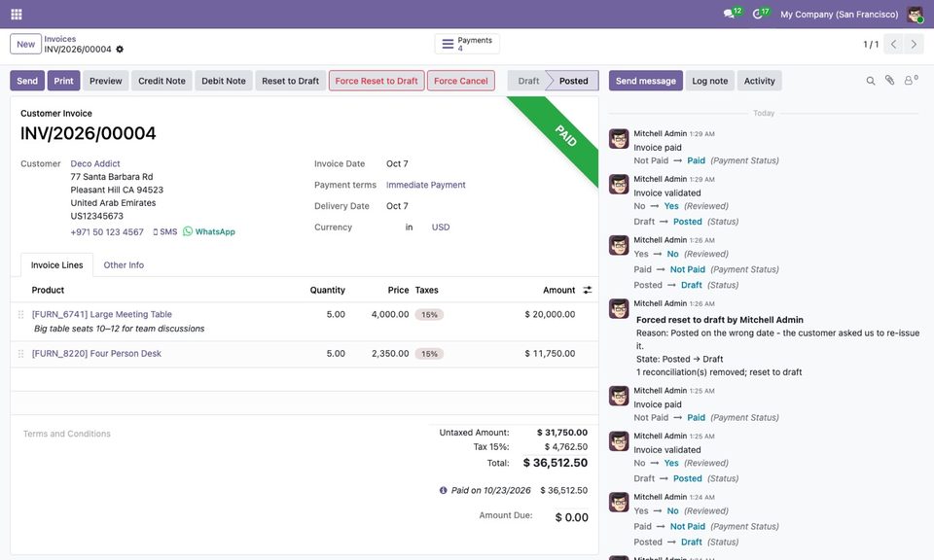Open attachments via the paperclip icon
Viewport: 934px width, 560px height.
(x=889, y=81)
